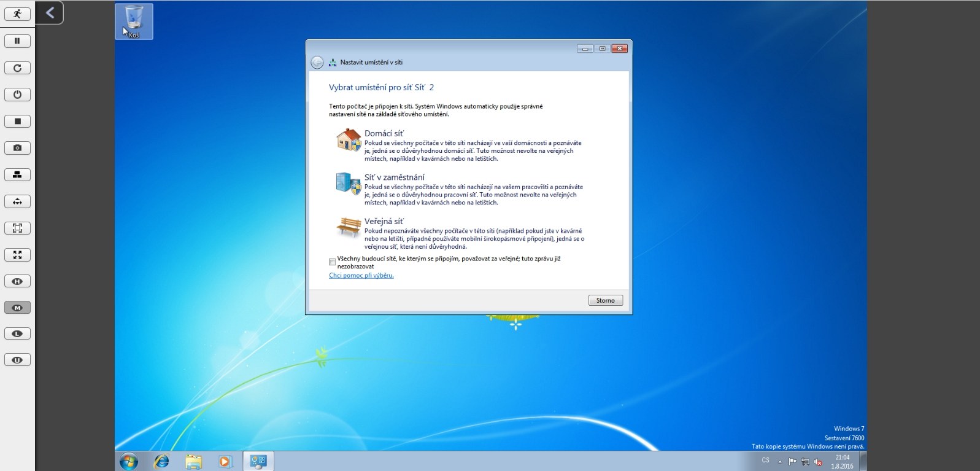Click the network tray icon
Viewport: 980px width, 471px height.
(805, 462)
